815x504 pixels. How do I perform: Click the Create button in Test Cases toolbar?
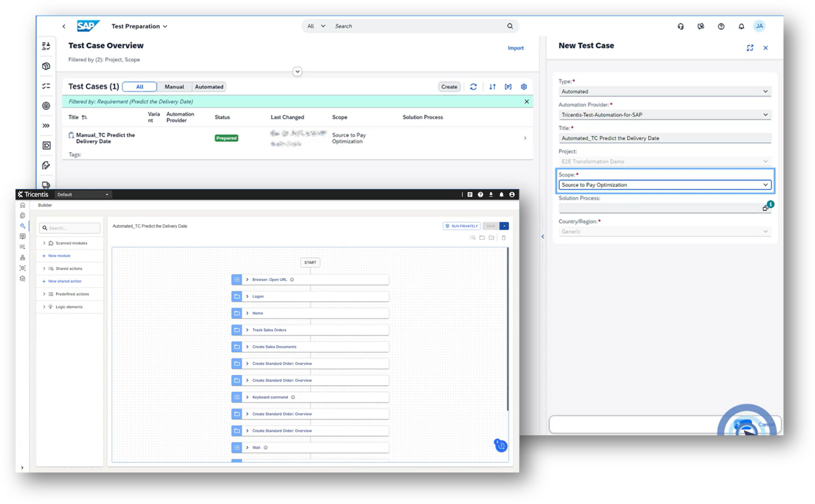tap(449, 87)
